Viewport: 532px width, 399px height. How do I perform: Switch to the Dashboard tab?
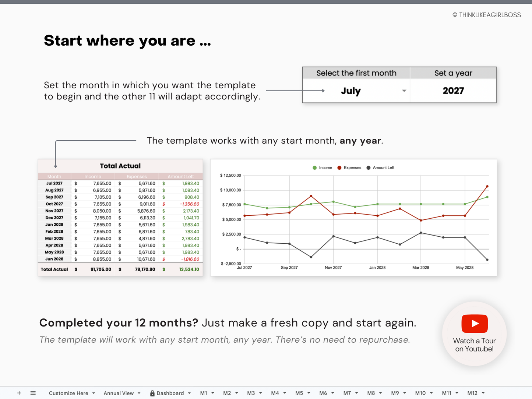pyautogui.click(x=170, y=393)
